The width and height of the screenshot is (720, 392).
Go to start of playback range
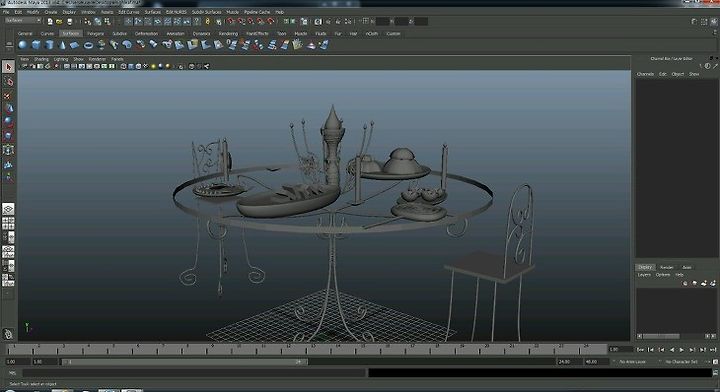(x=640, y=350)
